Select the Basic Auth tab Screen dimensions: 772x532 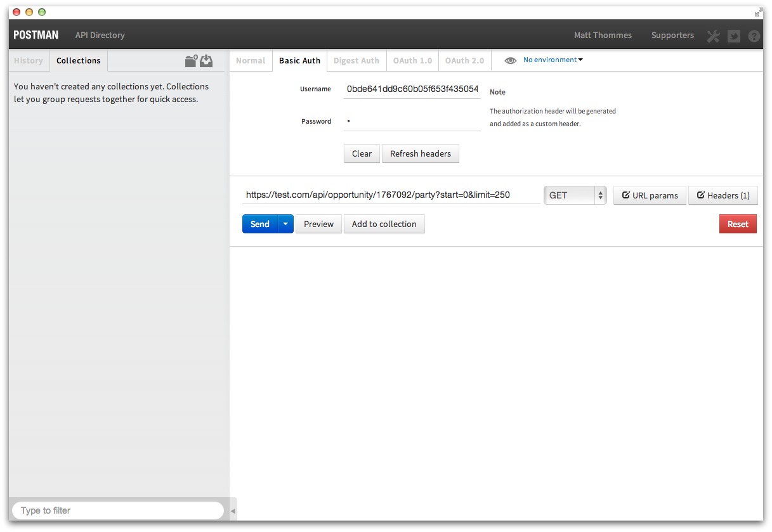point(299,60)
